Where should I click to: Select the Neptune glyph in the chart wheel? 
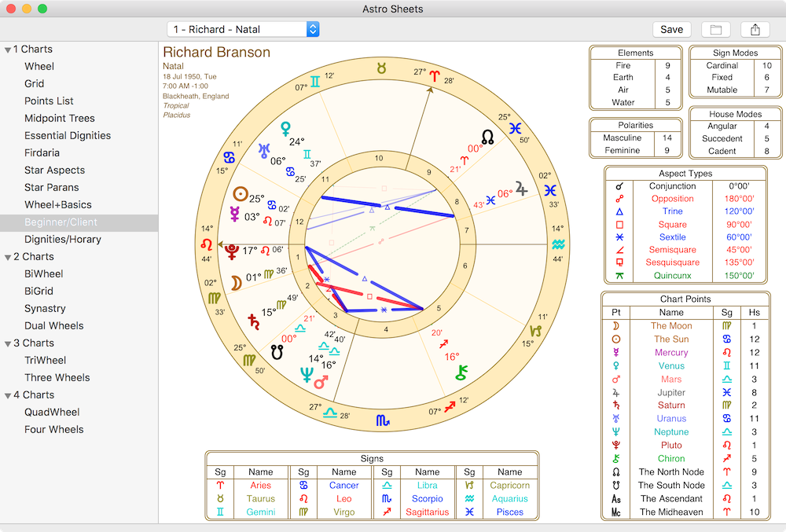(x=307, y=375)
